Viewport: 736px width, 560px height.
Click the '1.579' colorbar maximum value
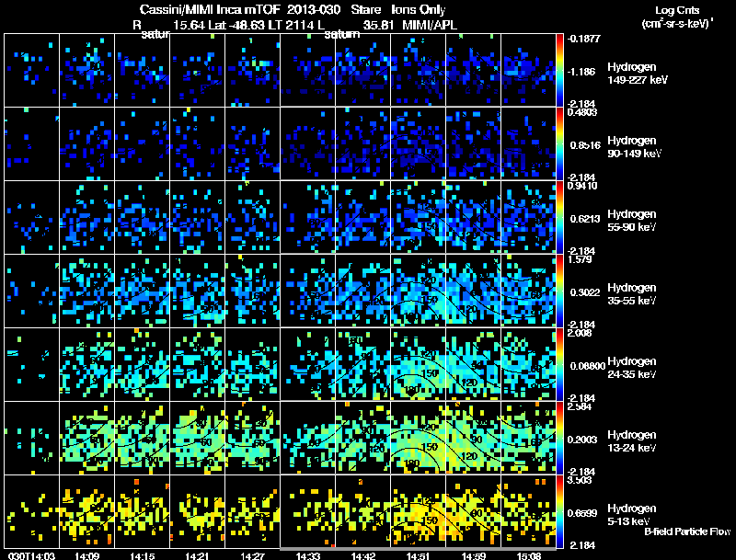tap(581, 259)
